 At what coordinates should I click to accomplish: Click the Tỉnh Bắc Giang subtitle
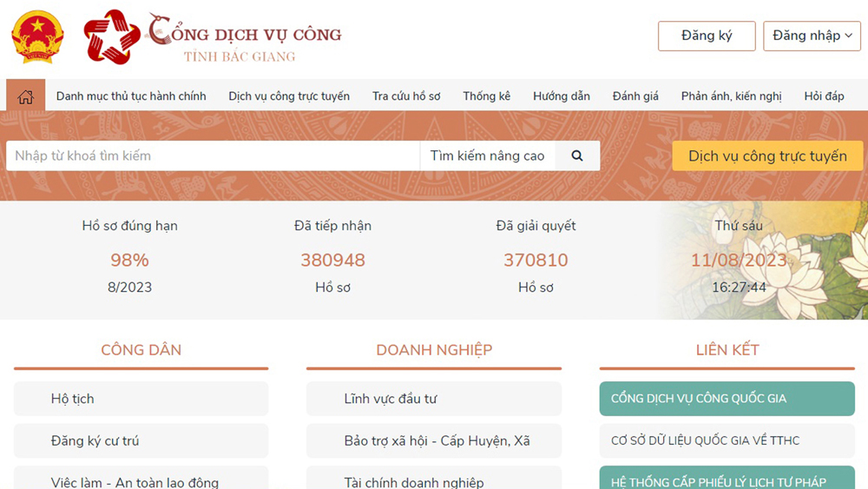click(240, 56)
